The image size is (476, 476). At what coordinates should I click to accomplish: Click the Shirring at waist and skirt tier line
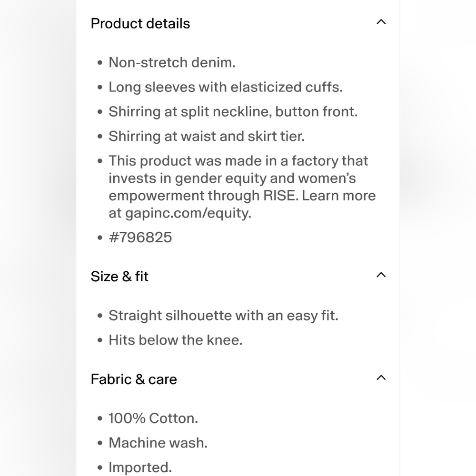point(207,136)
